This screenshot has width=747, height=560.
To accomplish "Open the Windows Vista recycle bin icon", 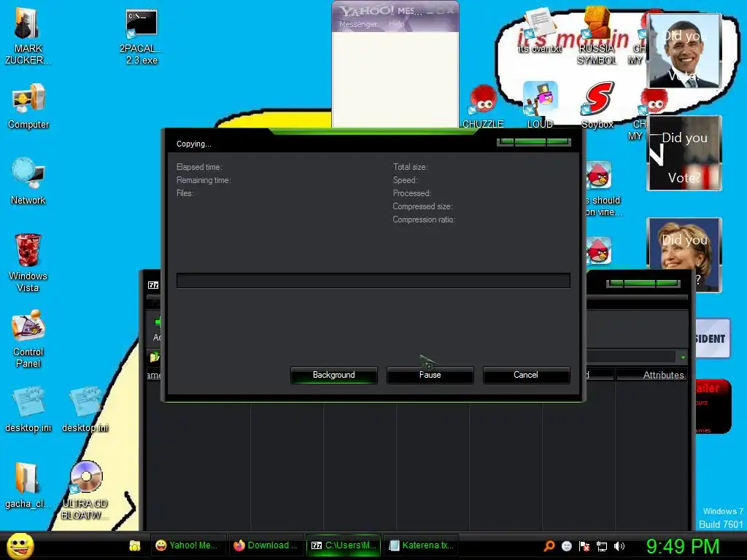I will point(28,262).
